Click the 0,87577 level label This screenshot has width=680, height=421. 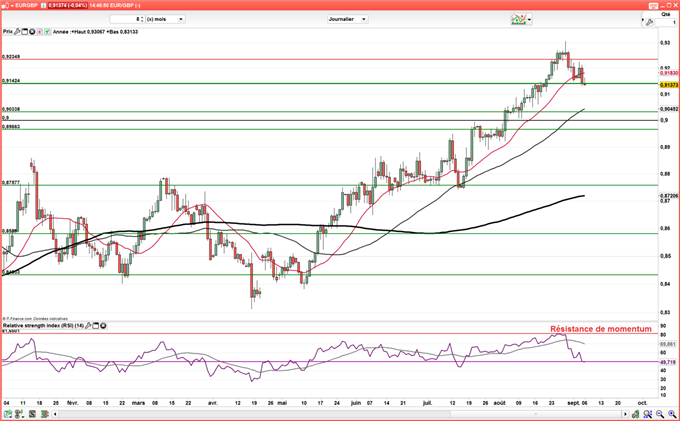tap(11, 183)
